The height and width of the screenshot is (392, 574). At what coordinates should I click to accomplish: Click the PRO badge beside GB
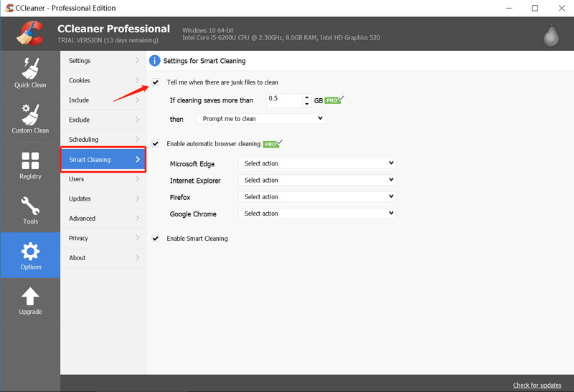click(334, 100)
